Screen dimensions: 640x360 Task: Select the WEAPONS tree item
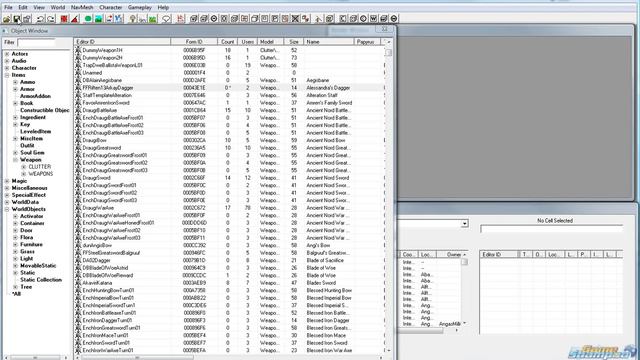[41, 174]
